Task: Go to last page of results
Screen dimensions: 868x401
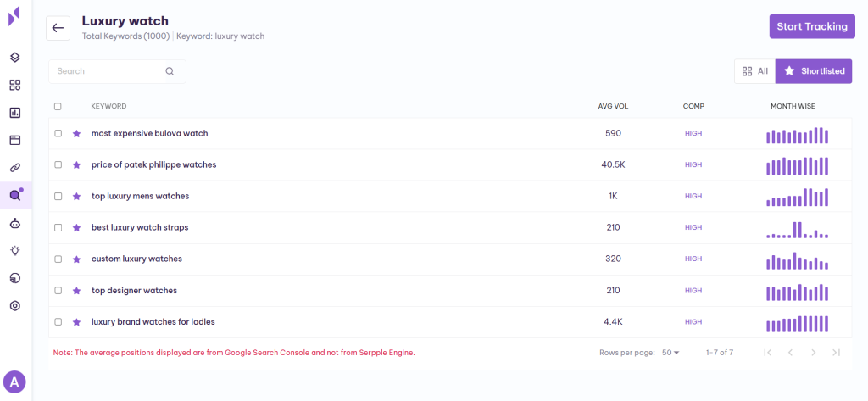Action: pos(837,353)
